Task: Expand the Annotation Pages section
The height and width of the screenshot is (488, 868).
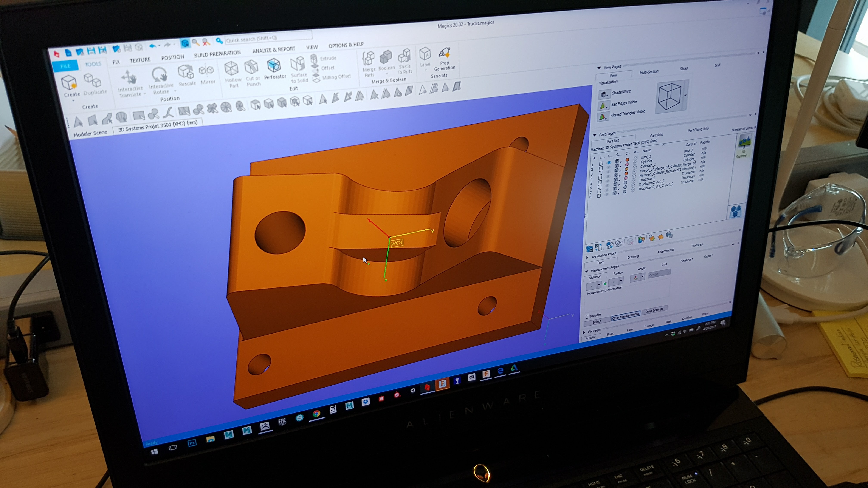Action: pos(587,258)
